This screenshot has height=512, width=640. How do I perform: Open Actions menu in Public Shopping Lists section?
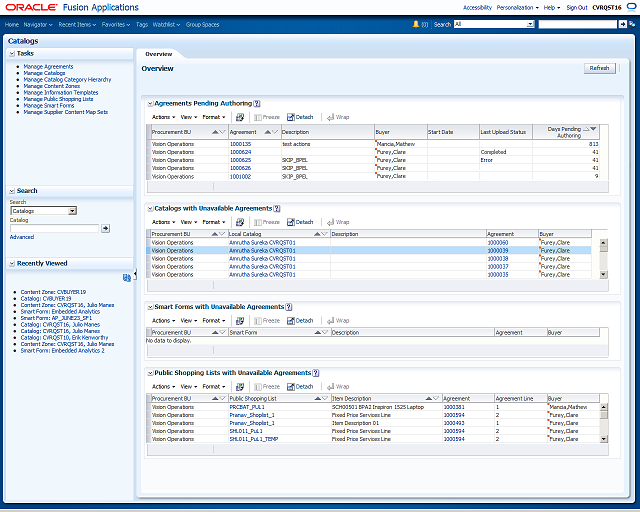coord(163,387)
